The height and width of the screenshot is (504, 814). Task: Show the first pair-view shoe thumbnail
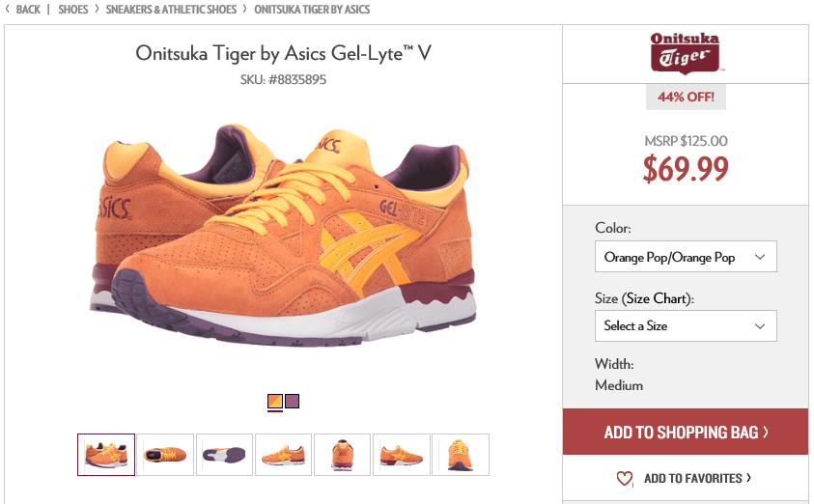pyautogui.click(x=106, y=455)
